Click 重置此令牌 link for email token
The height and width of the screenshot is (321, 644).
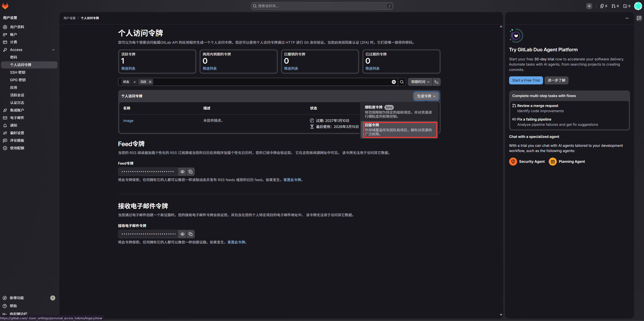pos(236,242)
